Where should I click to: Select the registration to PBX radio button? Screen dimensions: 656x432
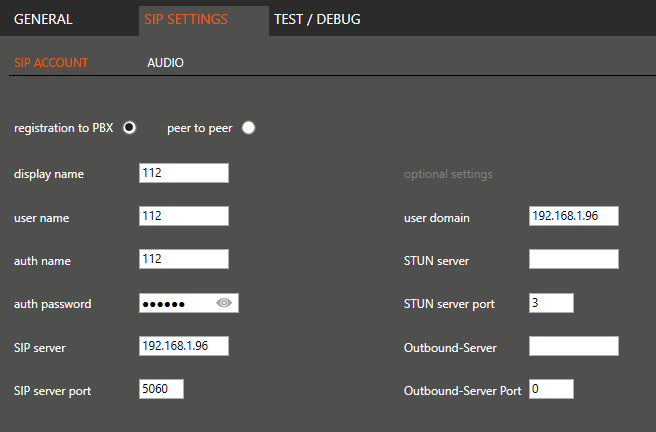[x=128, y=127]
